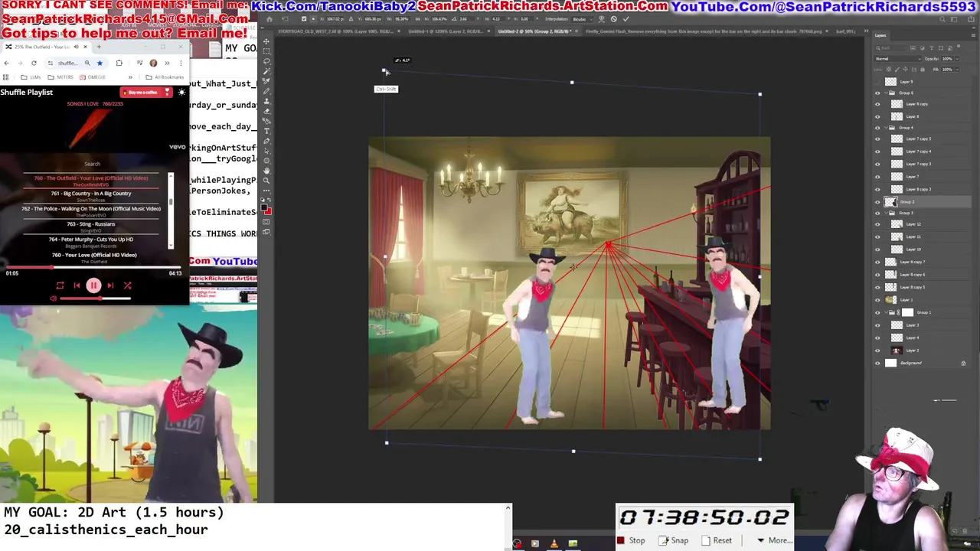Open a new browser tab

coord(98,47)
